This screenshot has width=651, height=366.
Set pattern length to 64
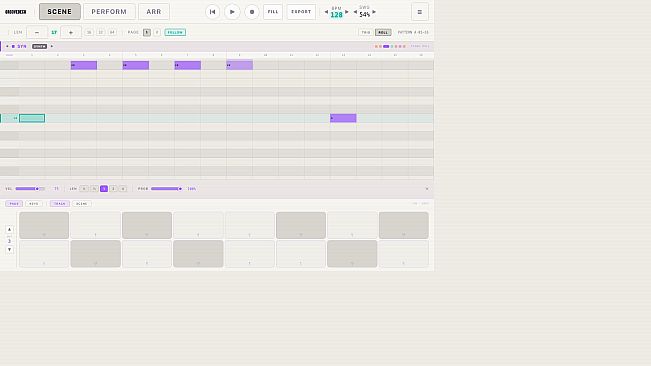(x=112, y=32)
